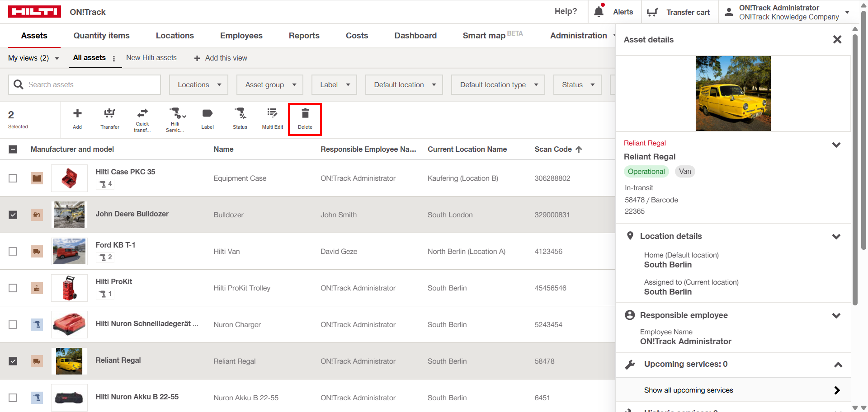The height and width of the screenshot is (412, 868).
Task: Open the Transfer cart icon
Action: pyautogui.click(x=652, y=12)
